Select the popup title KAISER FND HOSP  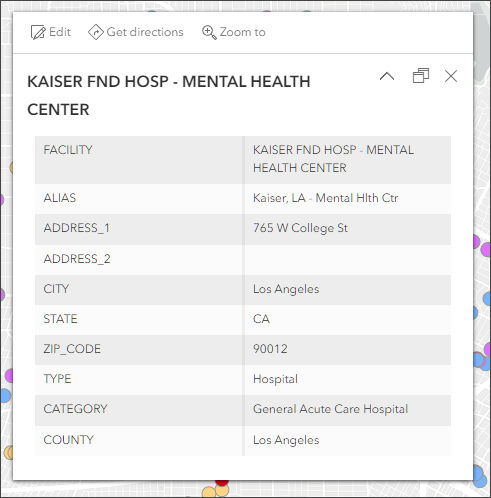click(x=169, y=96)
